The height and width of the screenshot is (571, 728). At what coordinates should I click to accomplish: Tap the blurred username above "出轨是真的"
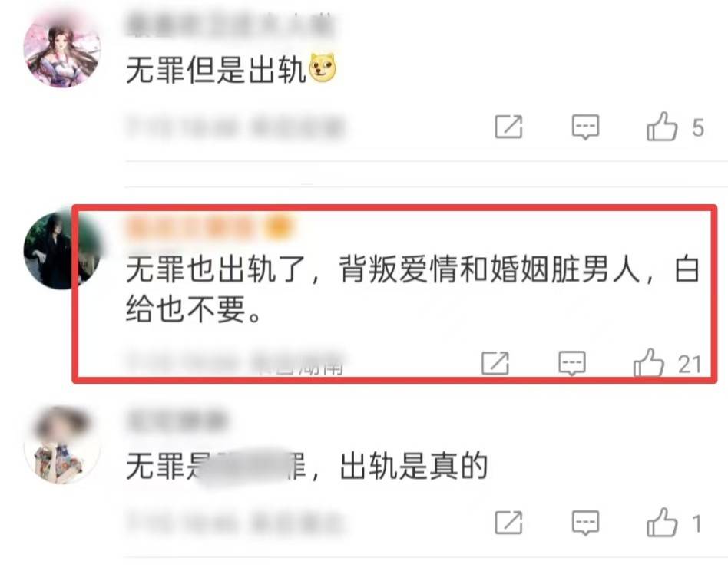pyautogui.click(x=177, y=421)
